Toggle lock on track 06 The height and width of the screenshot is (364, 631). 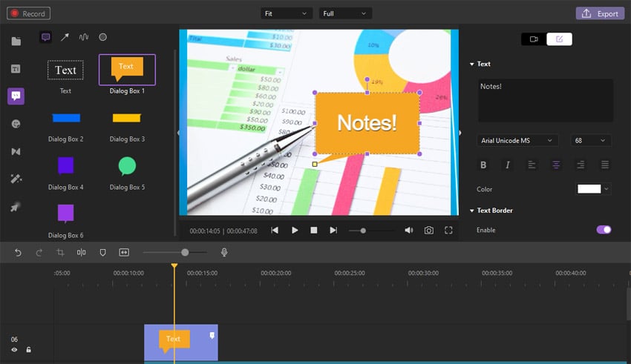coord(28,349)
